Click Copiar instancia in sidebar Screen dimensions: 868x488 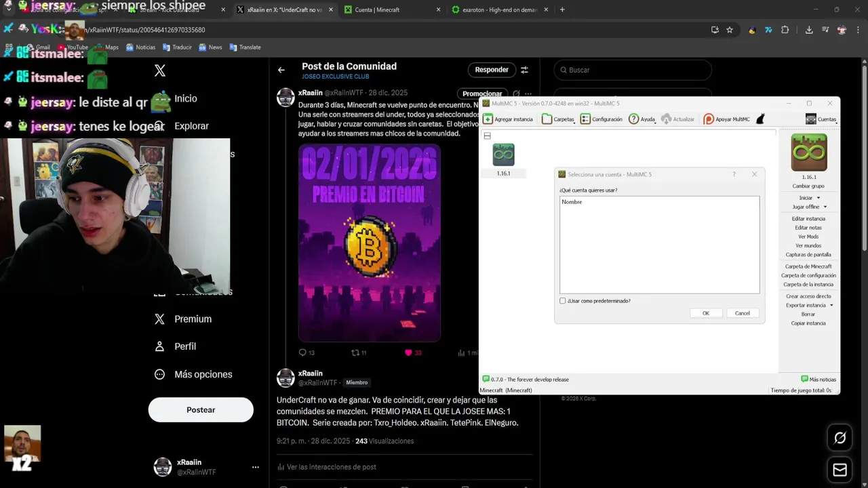pyautogui.click(x=808, y=323)
